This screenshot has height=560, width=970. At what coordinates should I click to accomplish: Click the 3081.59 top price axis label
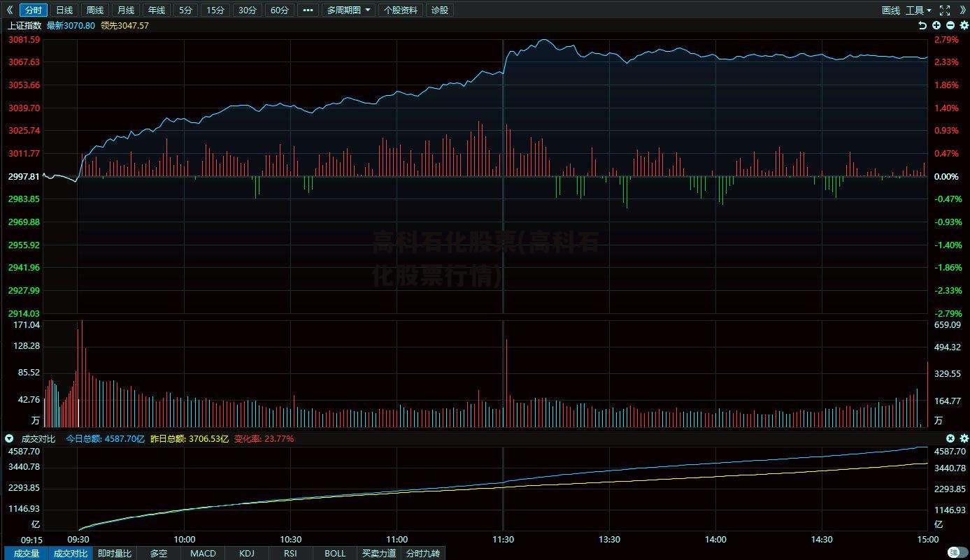[x=24, y=40]
